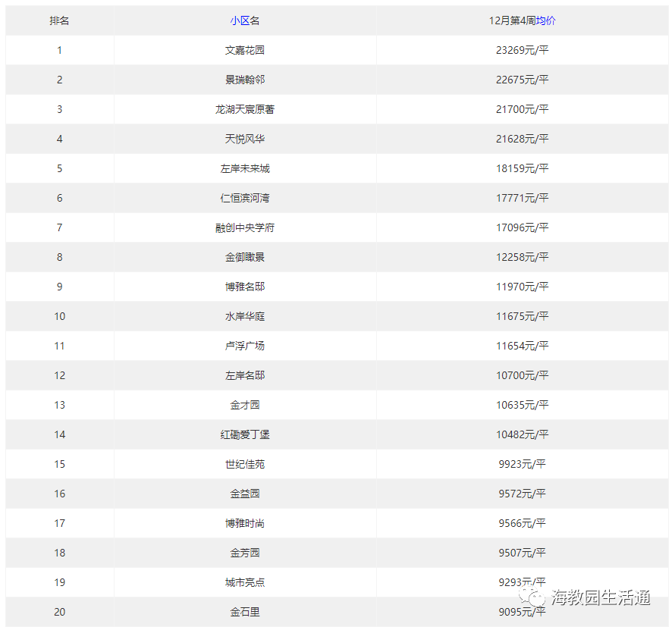
Task: Open the 均价 link in the header
Action: click(x=545, y=20)
